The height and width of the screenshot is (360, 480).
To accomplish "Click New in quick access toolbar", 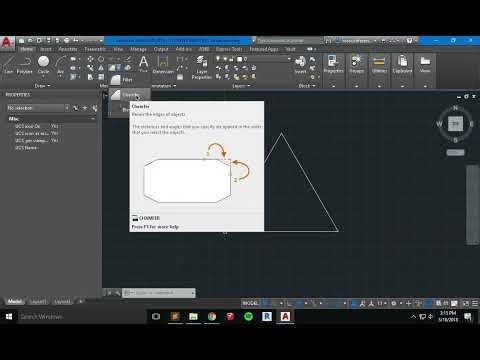I will click(x=22, y=41).
